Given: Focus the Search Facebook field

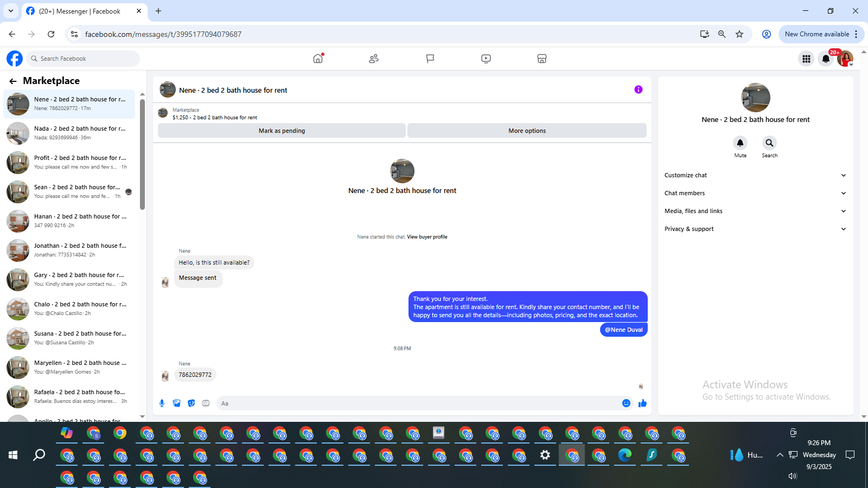Looking at the screenshot, I should point(83,59).
